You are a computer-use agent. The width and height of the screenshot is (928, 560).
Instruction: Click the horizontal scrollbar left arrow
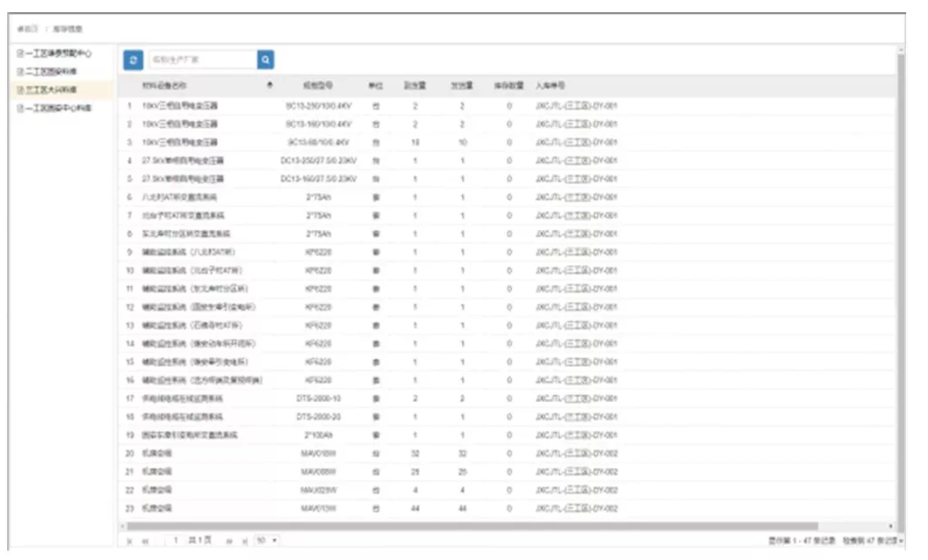pos(123,527)
